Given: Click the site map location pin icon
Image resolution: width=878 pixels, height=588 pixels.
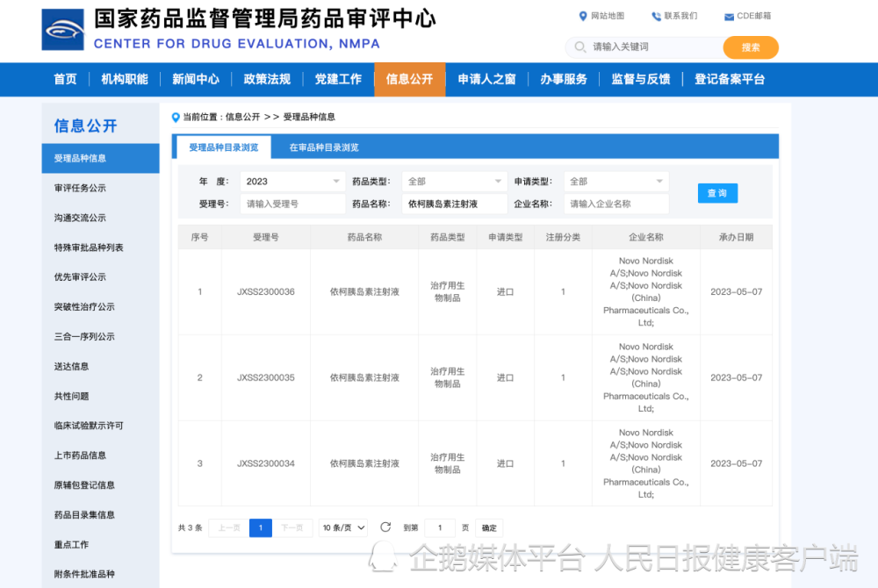Looking at the screenshot, I should [x=583, y=16].
